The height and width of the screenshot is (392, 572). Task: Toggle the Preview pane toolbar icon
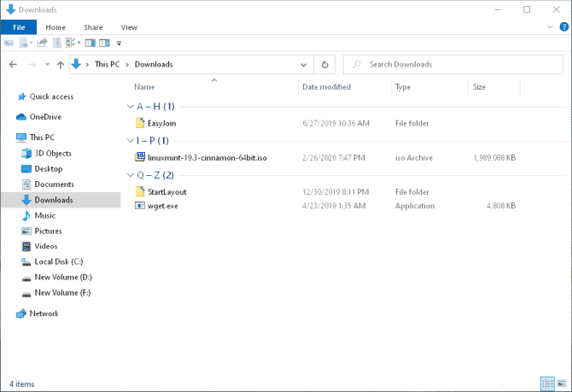(x=90, y=43)
